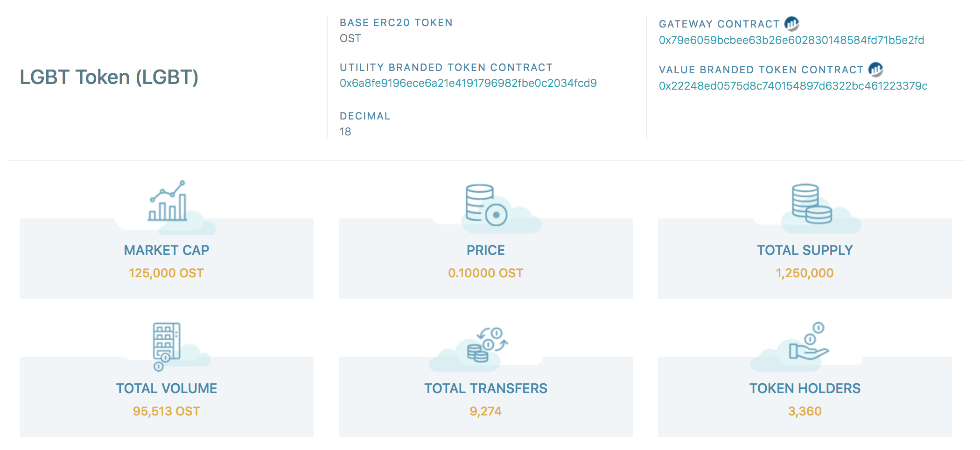
Task: Click the UTILITY BRANDED TOKEN CONTRACT label
Action: point(446,68)
